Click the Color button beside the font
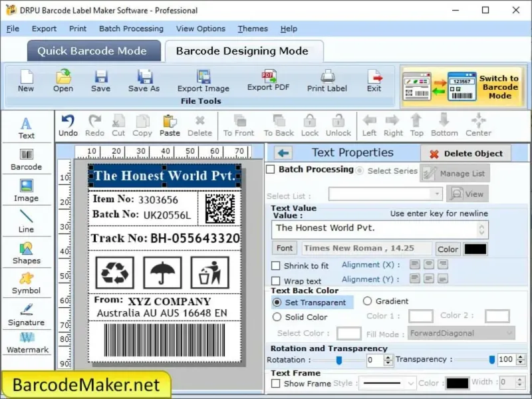Screen dimensions: 532x399 [x=448, y=249]
